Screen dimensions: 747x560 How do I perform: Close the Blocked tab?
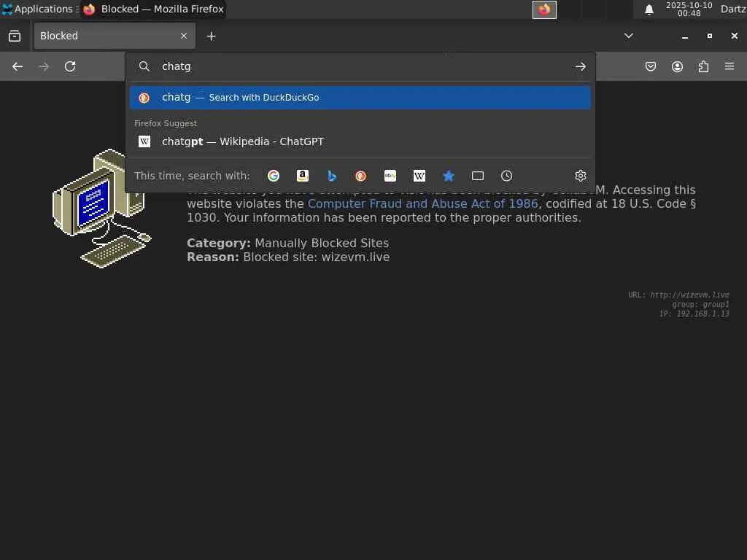click(x=184, y=36)
